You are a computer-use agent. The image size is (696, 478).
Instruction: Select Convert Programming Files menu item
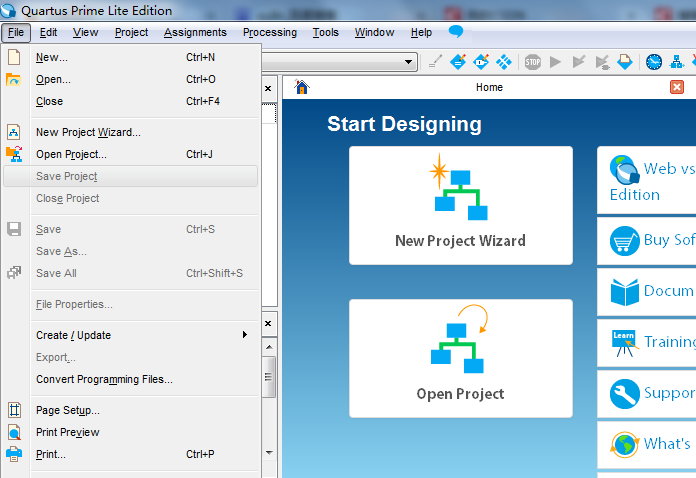(104, 379)
